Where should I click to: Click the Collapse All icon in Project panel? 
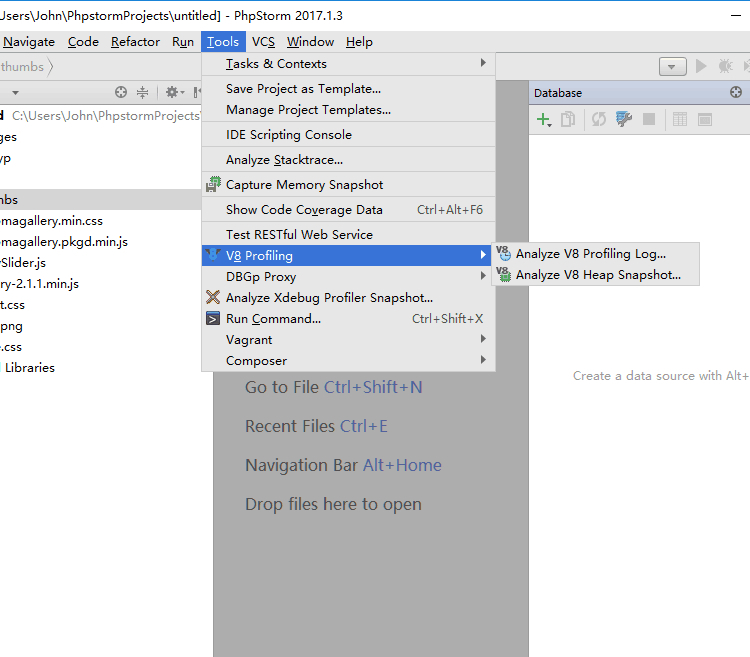coord(143,92)
